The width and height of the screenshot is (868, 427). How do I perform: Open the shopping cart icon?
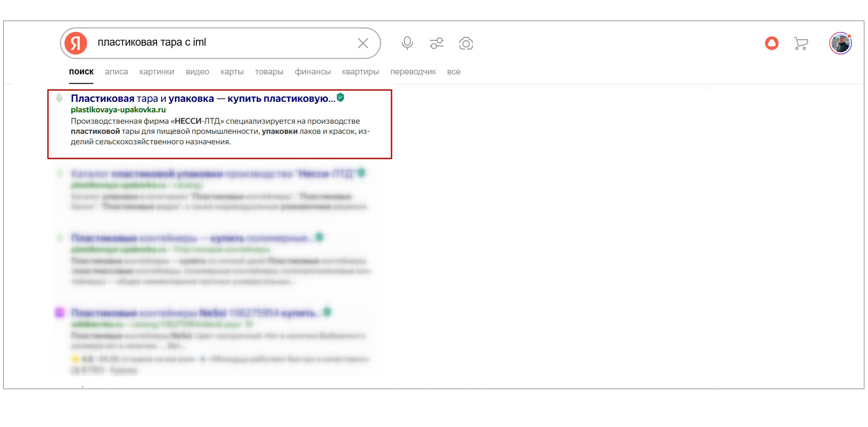click(801, 43)
